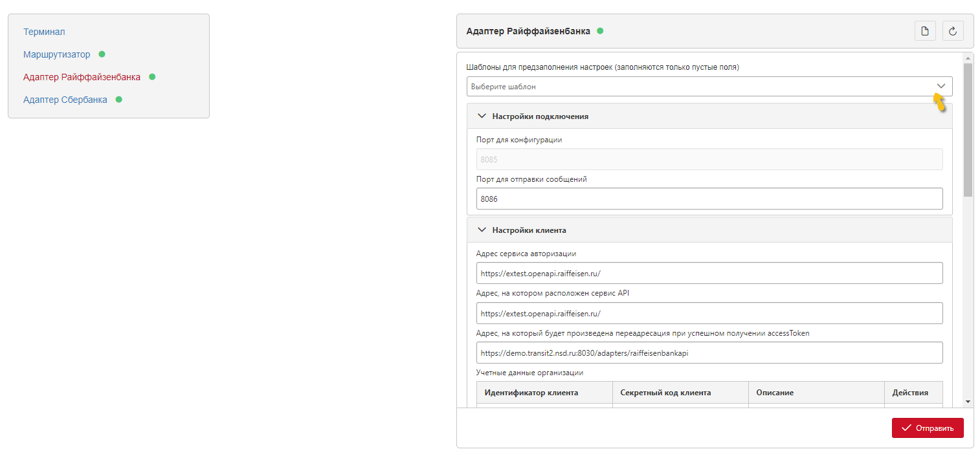
Task: Click the Отправить button
Action: (x=928, y=428)
